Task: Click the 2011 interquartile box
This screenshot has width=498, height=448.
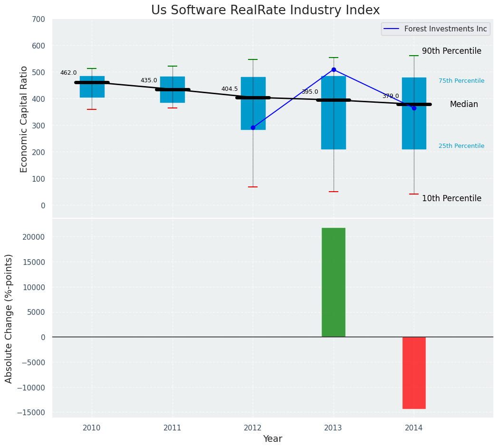Action: coord(172,90)
